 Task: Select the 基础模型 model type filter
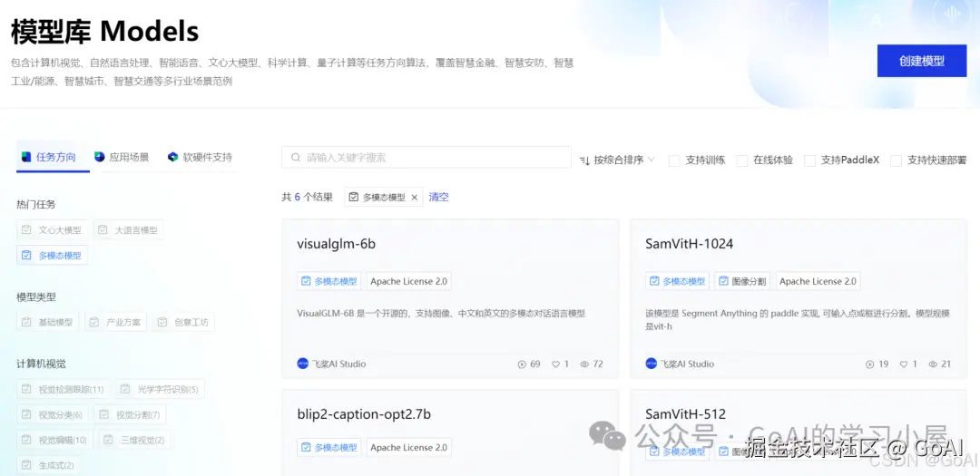point(47,323)
